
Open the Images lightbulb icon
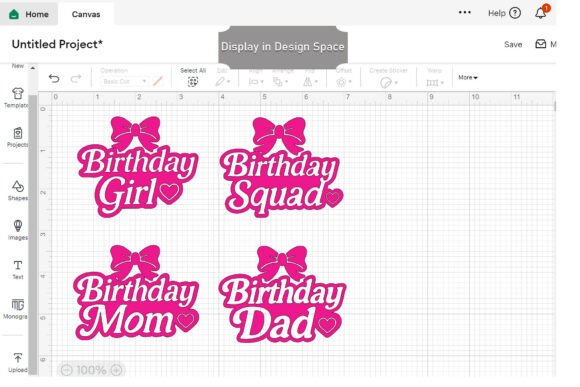pos(17,226)
